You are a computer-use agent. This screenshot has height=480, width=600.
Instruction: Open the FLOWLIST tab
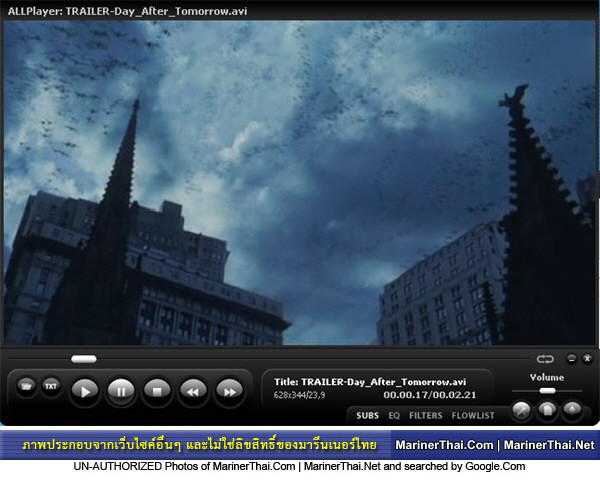(x=473, y=416)
